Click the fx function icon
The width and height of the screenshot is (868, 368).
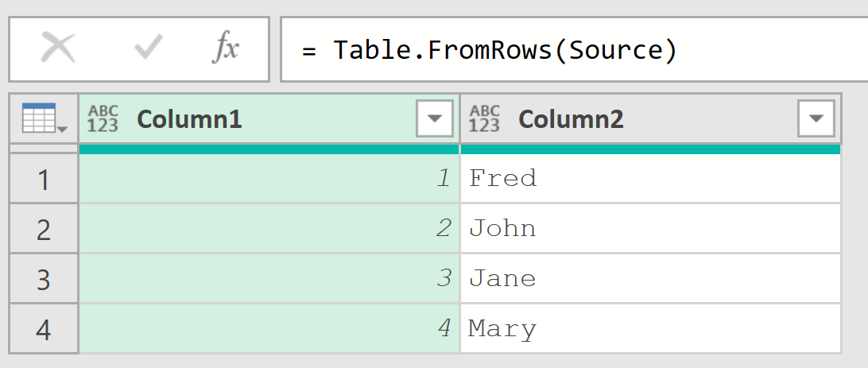pyautogui.click(x=226, y=48)
